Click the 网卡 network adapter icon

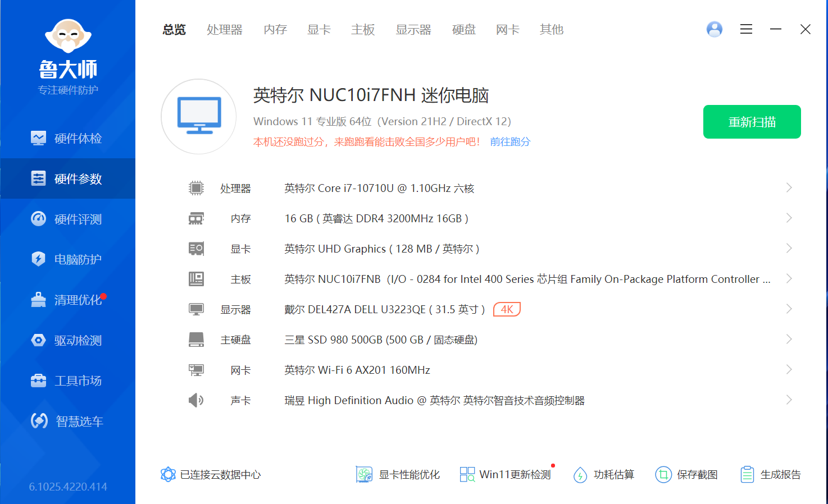click(x=196, y=370)
